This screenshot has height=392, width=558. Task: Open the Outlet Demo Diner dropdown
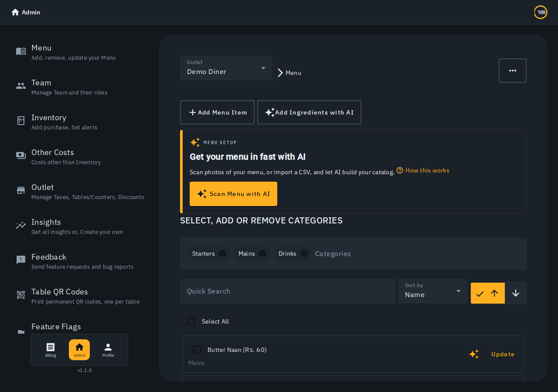pos(226,68)
